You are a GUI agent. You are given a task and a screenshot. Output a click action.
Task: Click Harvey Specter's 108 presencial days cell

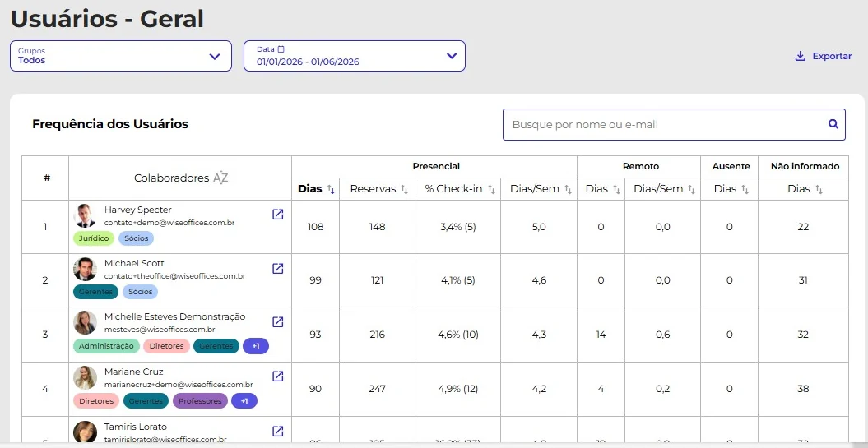(316, 227)
